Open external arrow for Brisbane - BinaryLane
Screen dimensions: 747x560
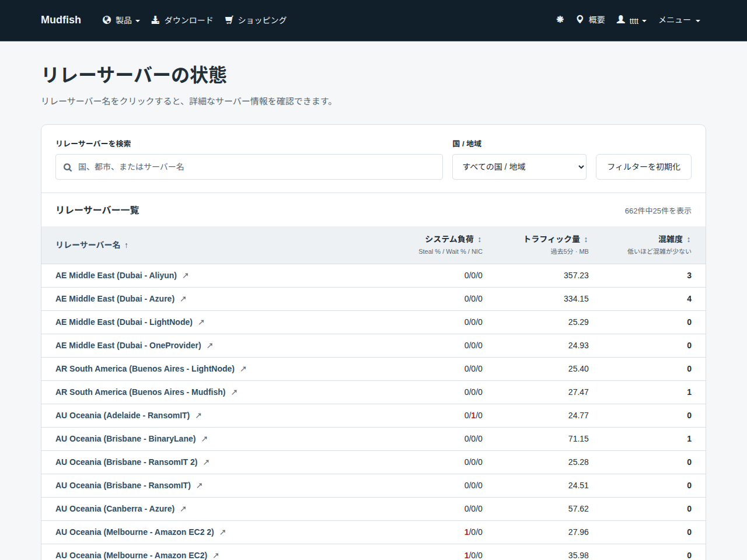pyautogui.click(x=205, y=439)
